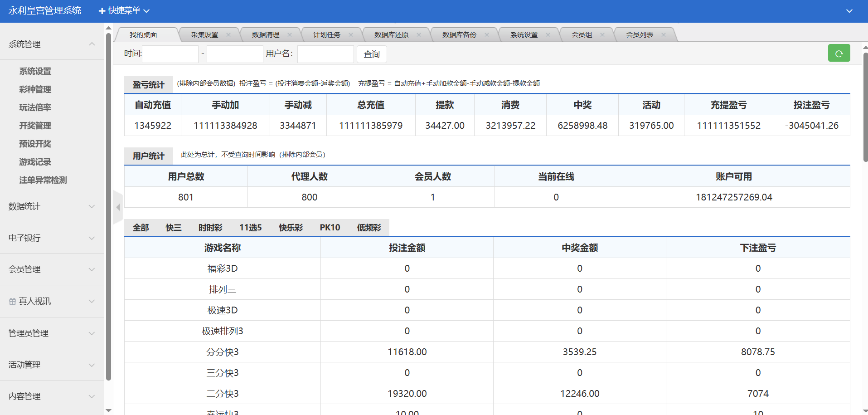The height and width of the screenshot is (415, 868).
Task: Select the 快三 game category tab
Action: click(x=173, y=227)
